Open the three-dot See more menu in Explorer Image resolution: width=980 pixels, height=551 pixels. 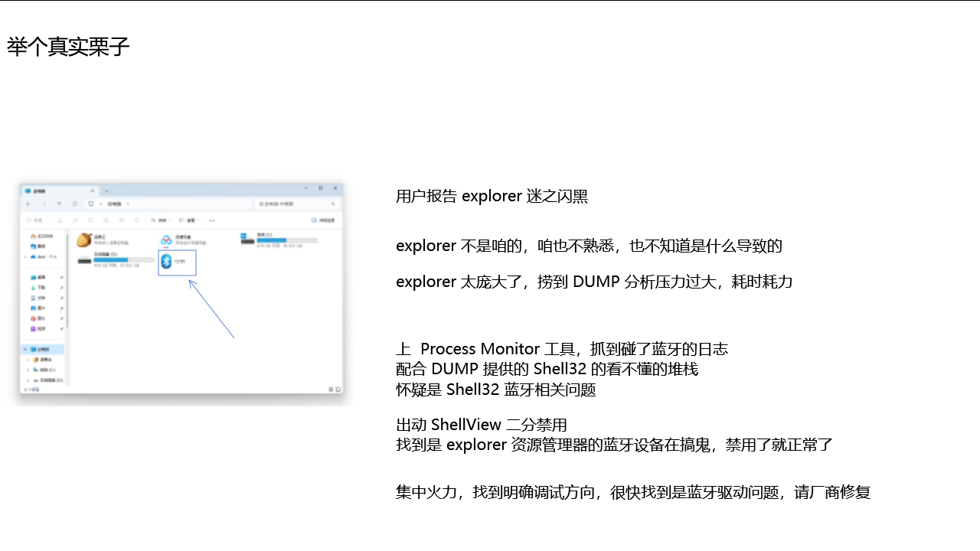(x=212, y=220)
